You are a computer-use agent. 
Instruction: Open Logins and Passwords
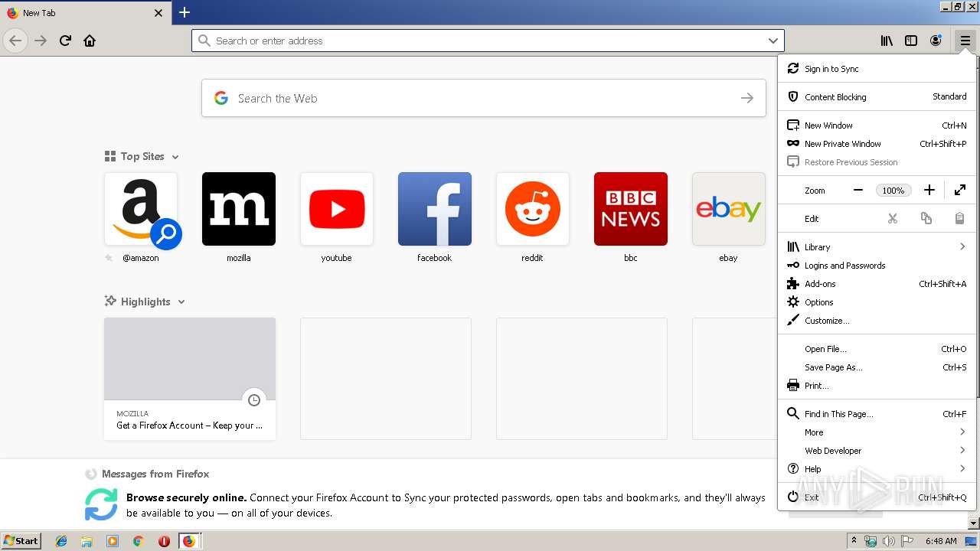pyautogui.click(x=877, y=266)
